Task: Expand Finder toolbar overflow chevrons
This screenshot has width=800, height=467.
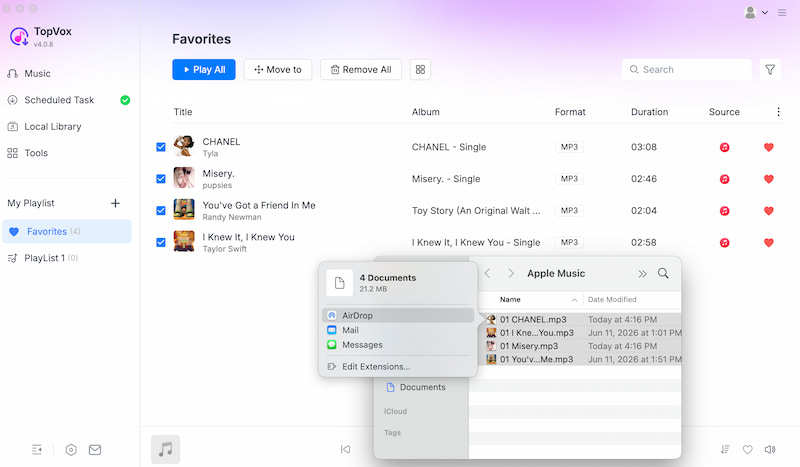Action: [x=642, y=274]
